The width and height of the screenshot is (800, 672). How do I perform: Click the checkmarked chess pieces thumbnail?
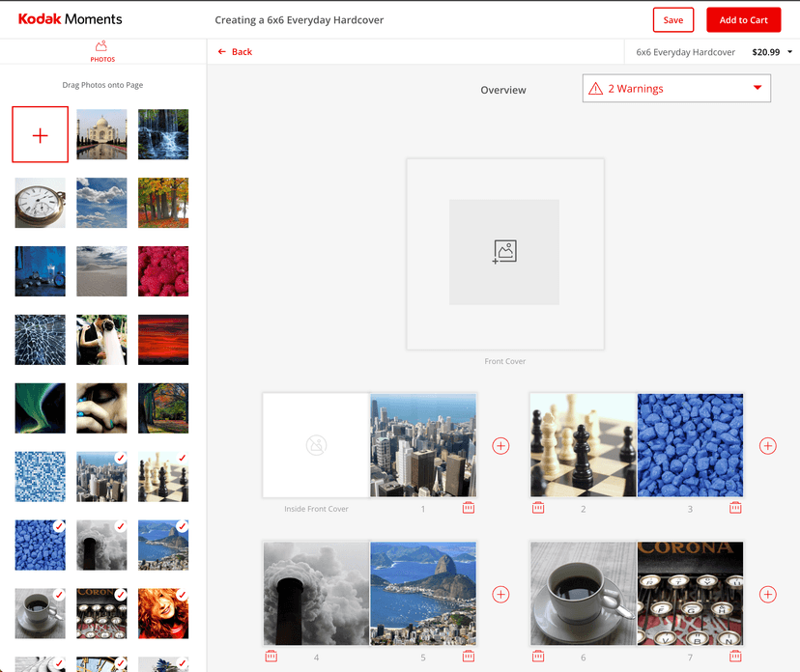[163, 477]
